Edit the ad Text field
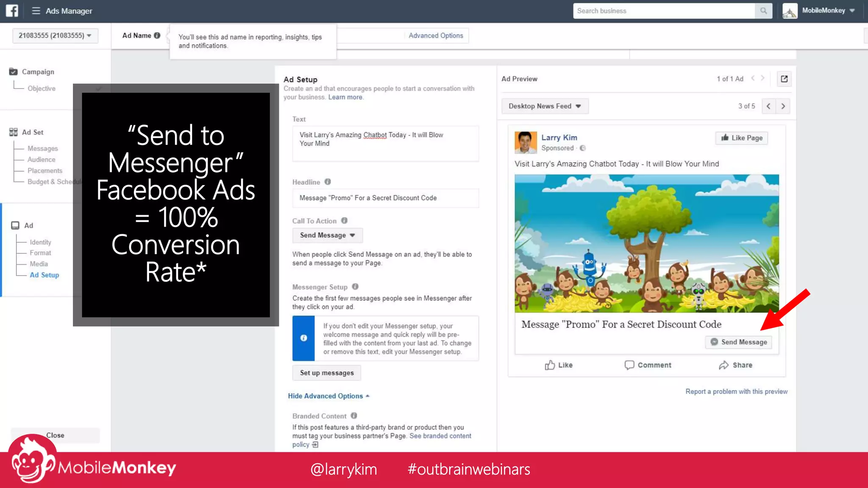The width and height of the screenshot is (868, 488). point(385,144)
